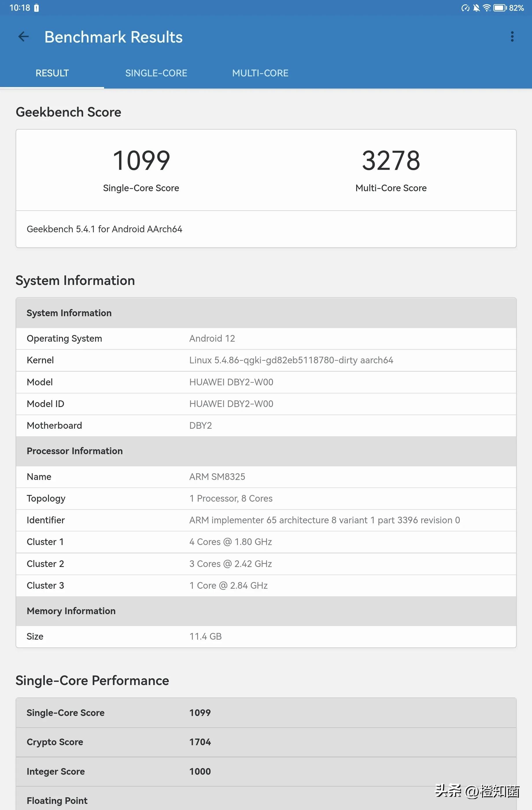Screen dimensions: 532x810
Task: Tap the battery icon showing 82%
Action: [x=500, y=8]
